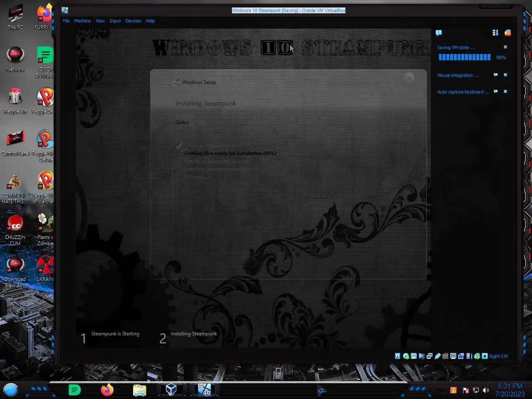Open VirtualBox Manager from the taskbar
The image size is (532, 399).
171,389
